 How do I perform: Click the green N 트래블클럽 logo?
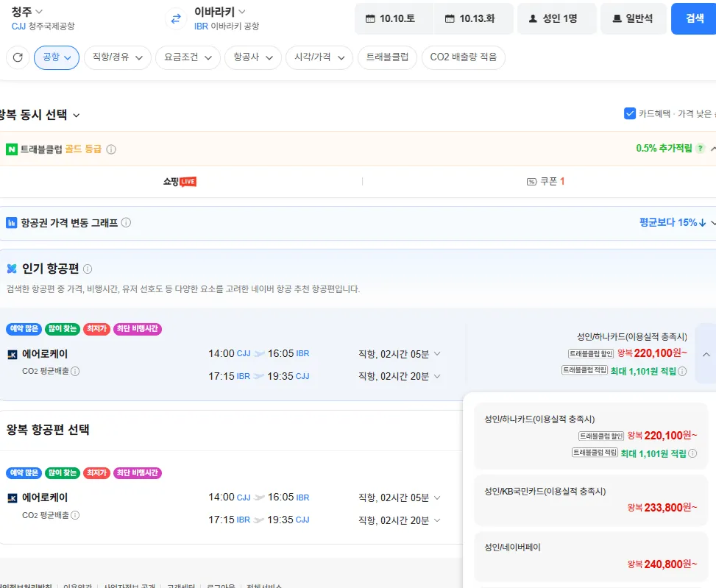pos(12,149)
